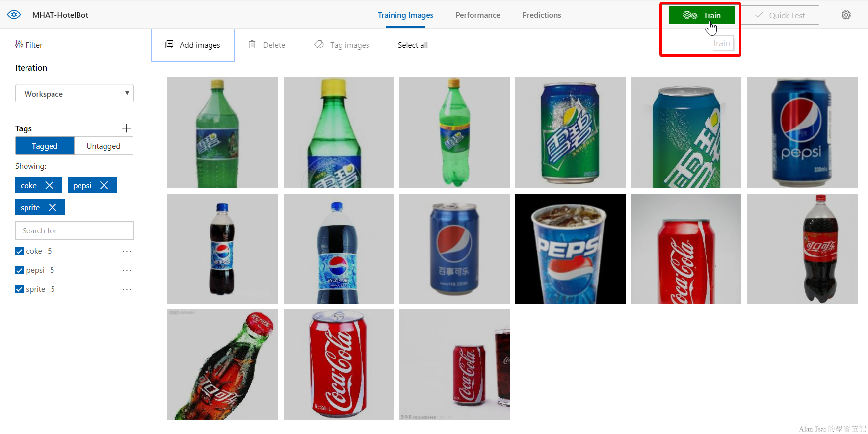
Task: Uncheck the pepsi tag checkbox
Action: coord(19,270)
